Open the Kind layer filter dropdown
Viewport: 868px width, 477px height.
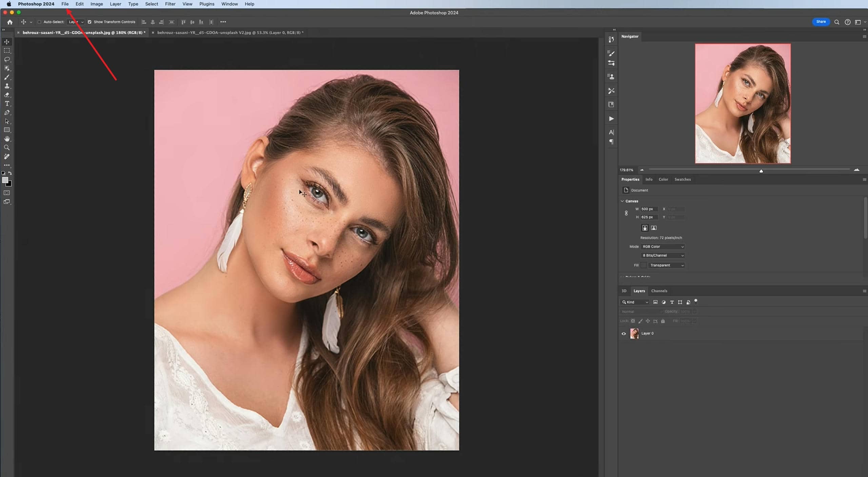pos(634,302)
